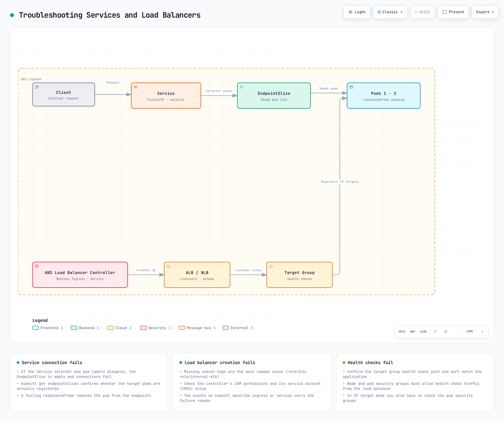Click shield icon on AWS Load Balancer Controller

[37, 266]
